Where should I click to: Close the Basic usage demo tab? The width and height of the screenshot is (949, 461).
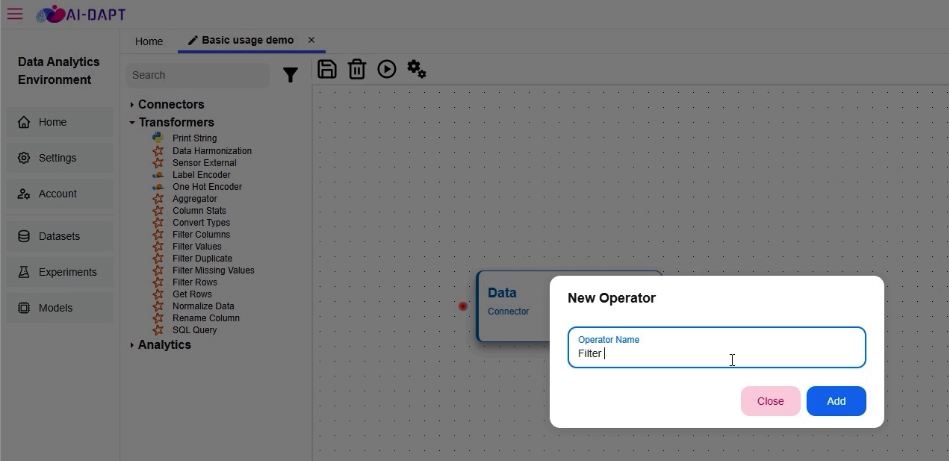[x=311, y=40]
